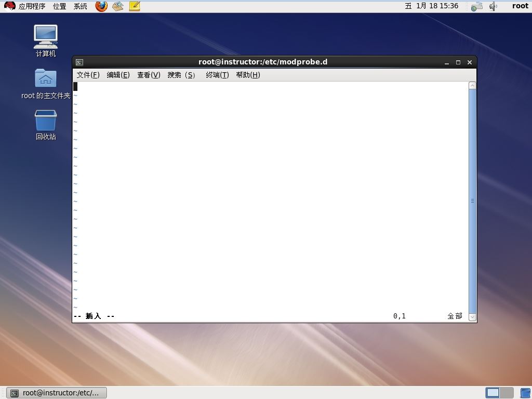Viewport: 532px width, 399px height.
Task: Select the root 的主文件夹 desktop folder
Action: (x=46, y=84)
